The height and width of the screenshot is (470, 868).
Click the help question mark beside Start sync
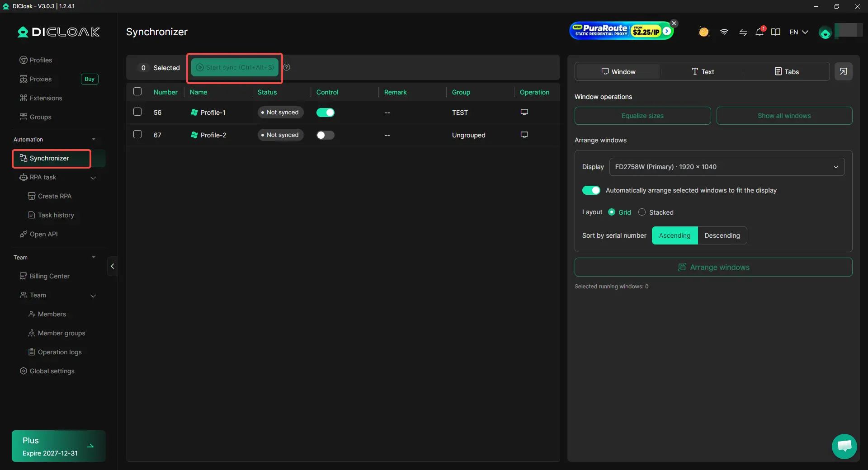(287, 67)
